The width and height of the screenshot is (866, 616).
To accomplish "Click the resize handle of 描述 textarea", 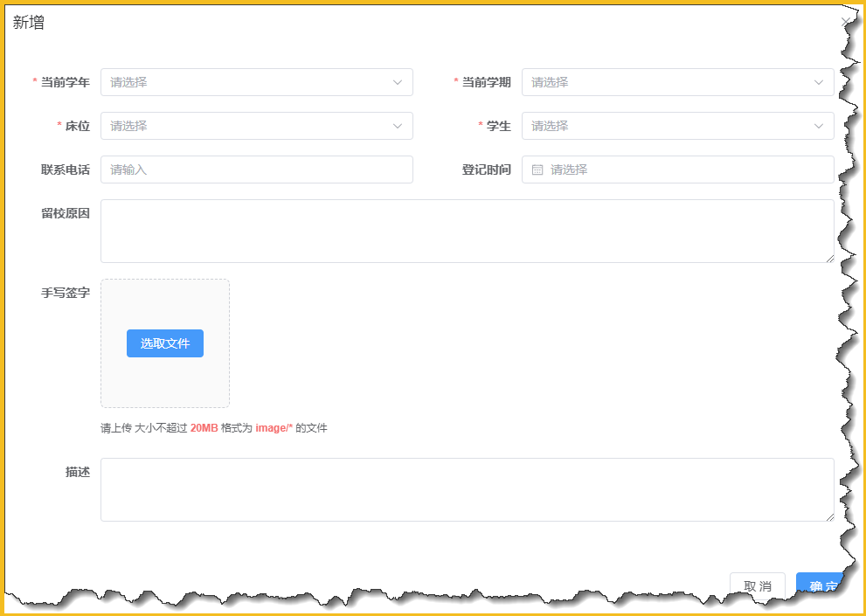I will tap(829, 516).
